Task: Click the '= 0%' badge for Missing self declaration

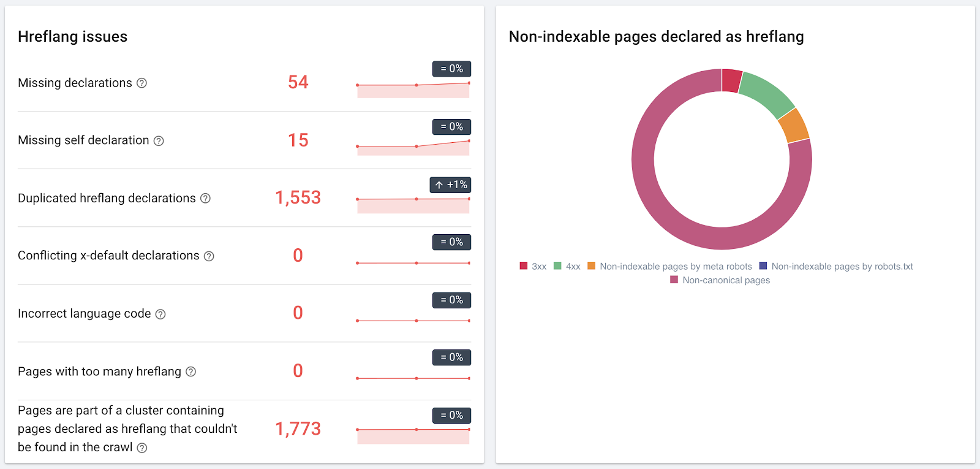Action: 451,127
